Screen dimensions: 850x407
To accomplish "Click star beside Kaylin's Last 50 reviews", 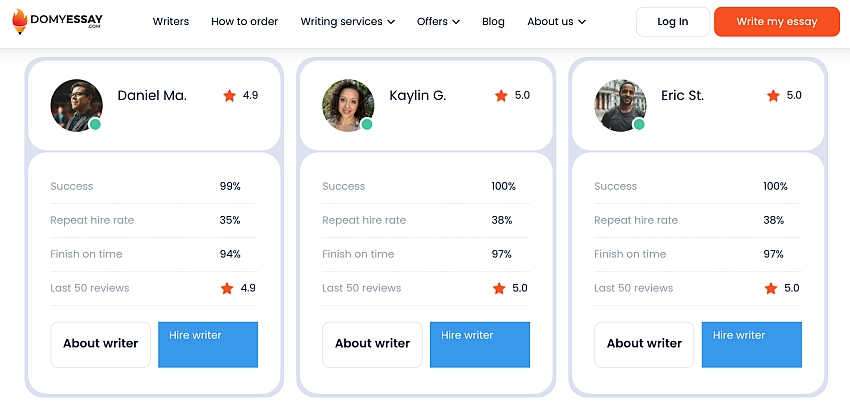I will pos(499,288).
